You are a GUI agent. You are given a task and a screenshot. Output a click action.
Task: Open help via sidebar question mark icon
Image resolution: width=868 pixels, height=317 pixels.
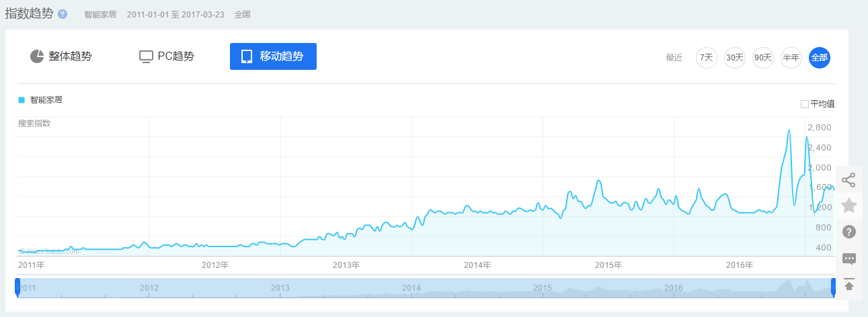pyautogui.click(x=849, y=232)
